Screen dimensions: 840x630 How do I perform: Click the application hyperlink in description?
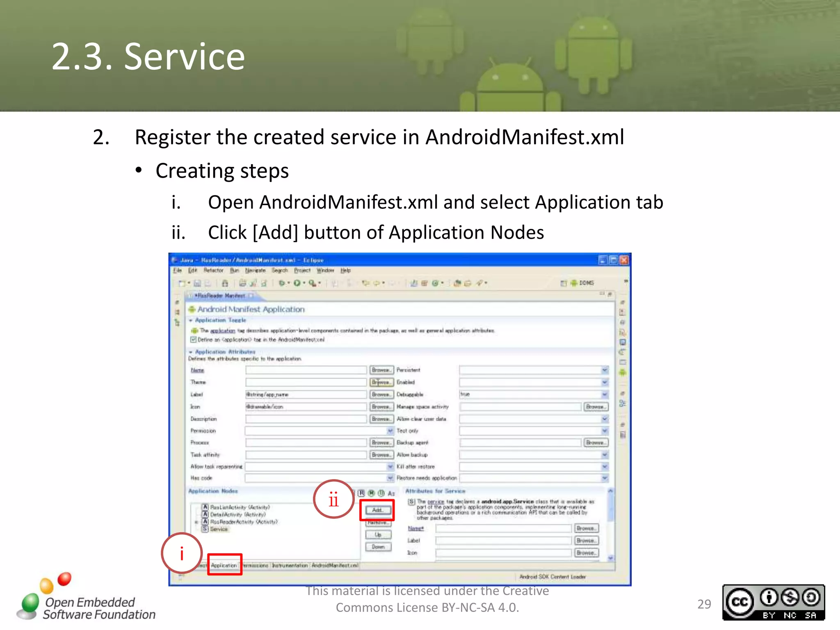coord(223,331)
